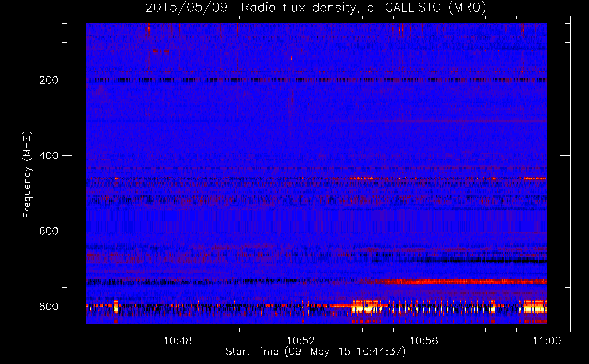
Task: Click the plot title '2015/05/09 Radio flux density'
Action: click(x=316, y=7)
